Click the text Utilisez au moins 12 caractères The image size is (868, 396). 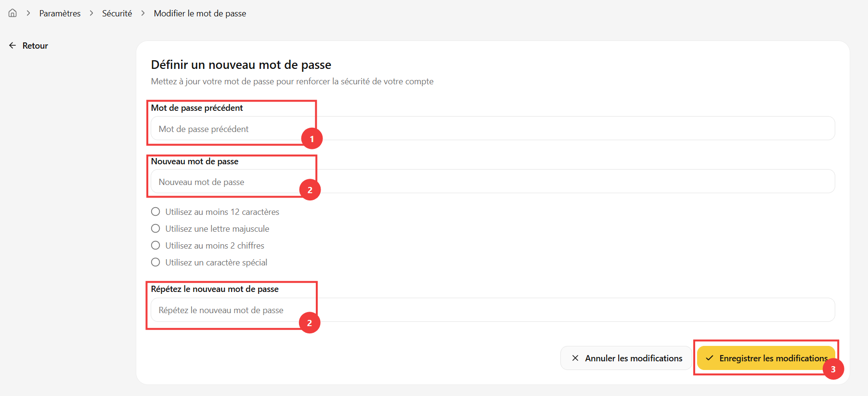pyautogui.click(x=222, y=212)
